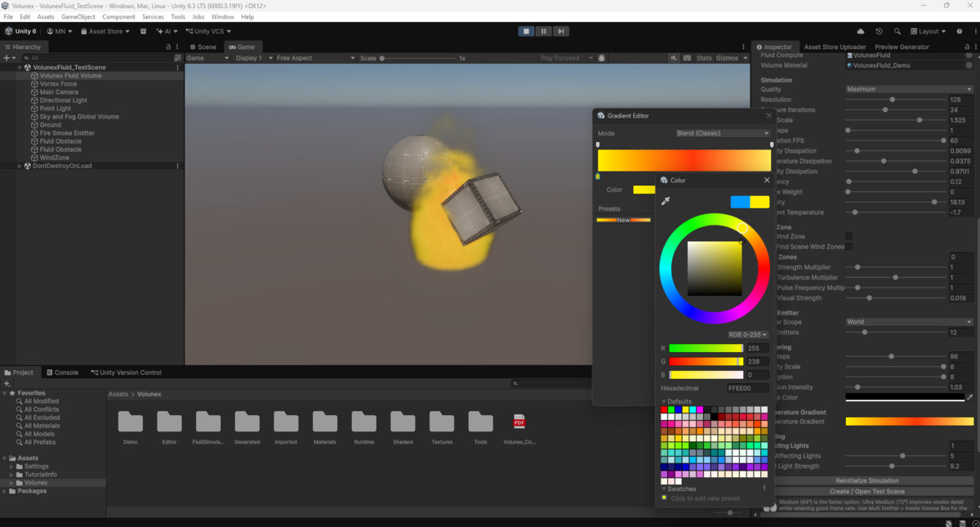The height and width of the screenshot is (527, 980).
Task: Step forward one frame
Action: (x=561, y=31)
